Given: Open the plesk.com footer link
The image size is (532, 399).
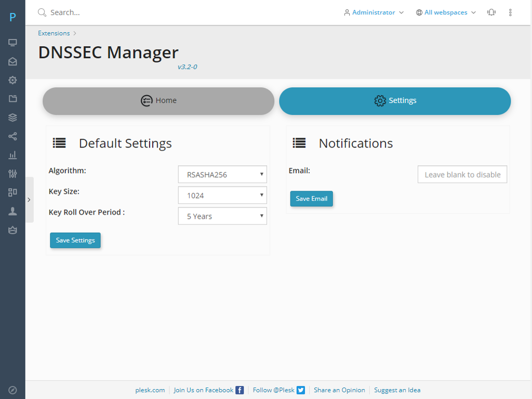Looking at the screenshot, I should (x=150, y=390).
